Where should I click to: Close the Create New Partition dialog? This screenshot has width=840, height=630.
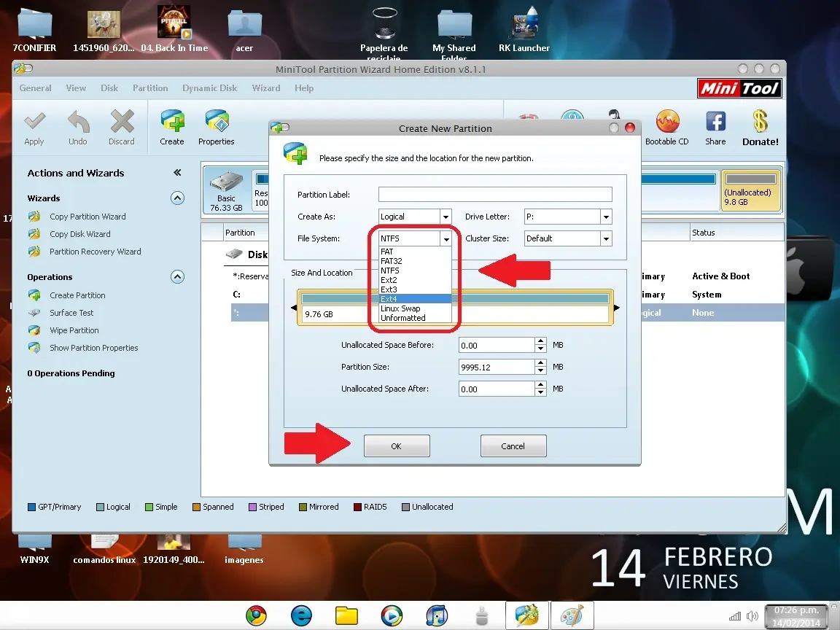point(630,128)
